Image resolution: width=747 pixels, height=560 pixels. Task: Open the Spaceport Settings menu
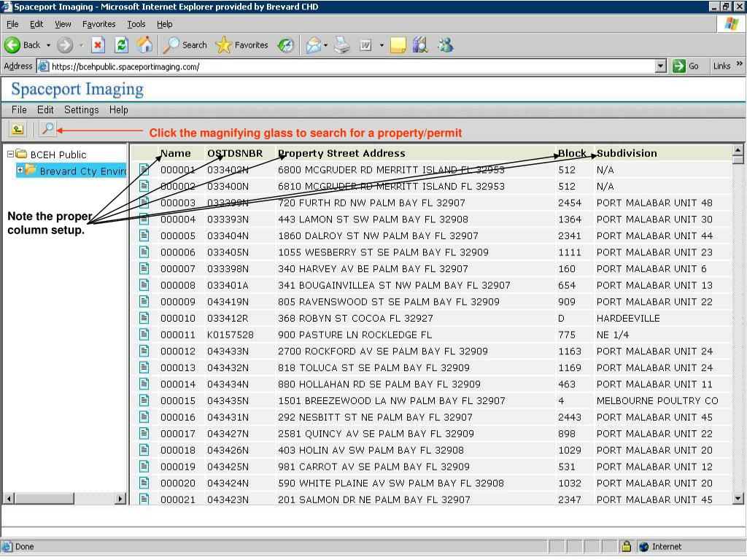82,109
